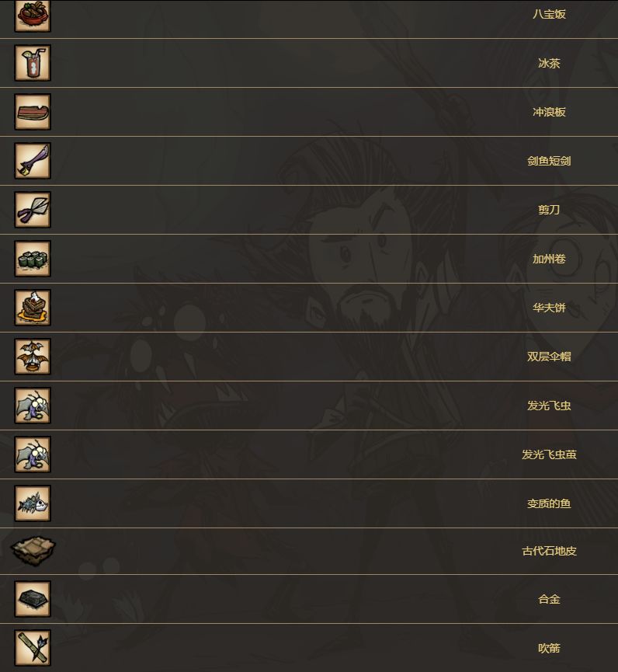Click the glowing fly cocoon (发光飞虫茧) icon
This screenshot has height=672, width=618.
click(33, 454)
